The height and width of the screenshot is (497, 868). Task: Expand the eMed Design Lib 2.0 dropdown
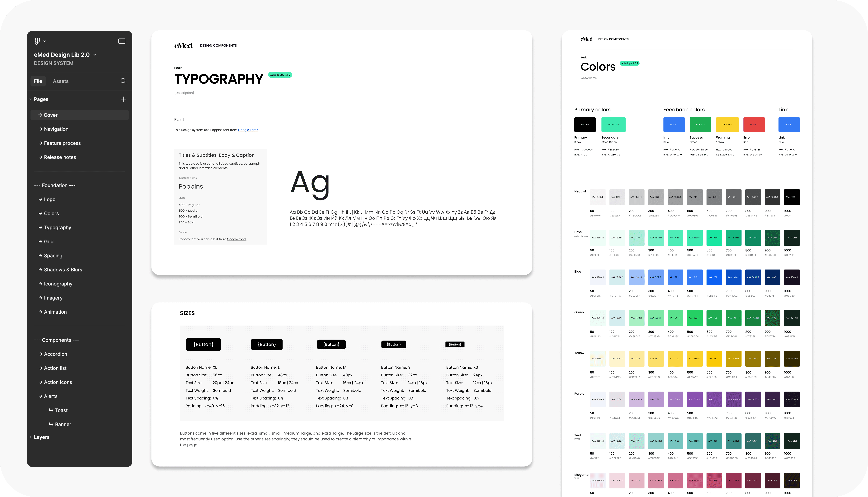(95, 55)
